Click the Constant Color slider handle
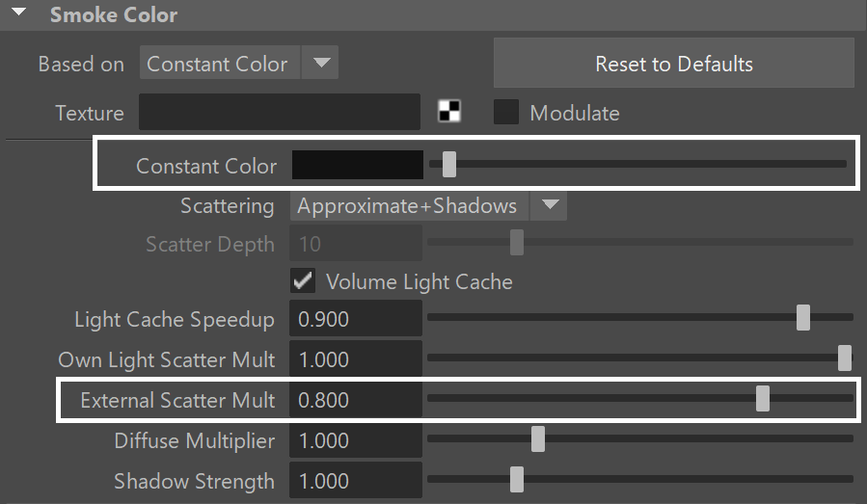Image resolution: width=867 pixels, height=504 pixels. pos(449,164)
